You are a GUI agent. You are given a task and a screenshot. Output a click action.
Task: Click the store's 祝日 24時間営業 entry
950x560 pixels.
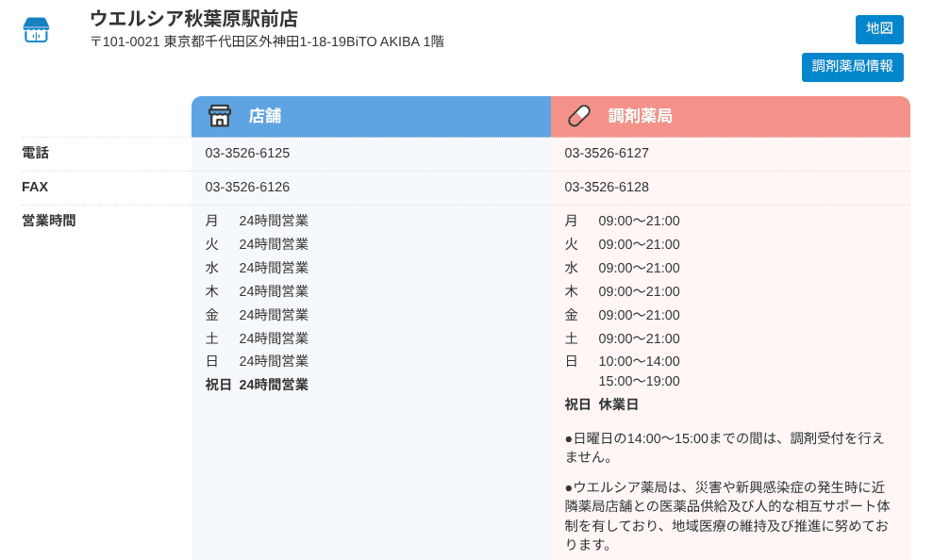[257, 385]
